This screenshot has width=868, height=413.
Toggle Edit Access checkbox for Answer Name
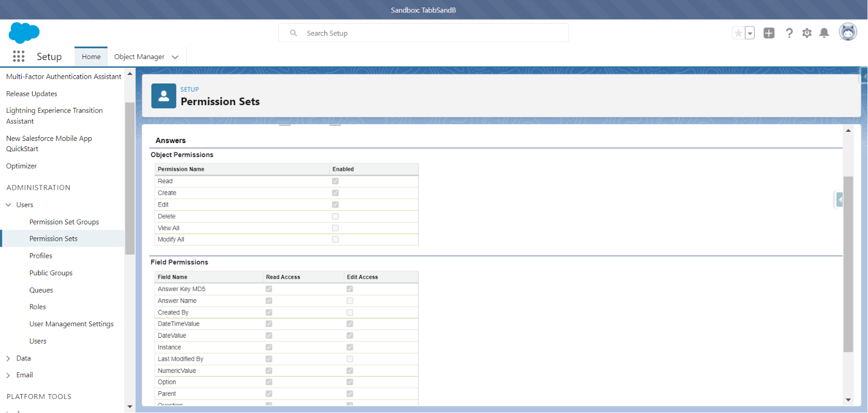tap(350, 301)
